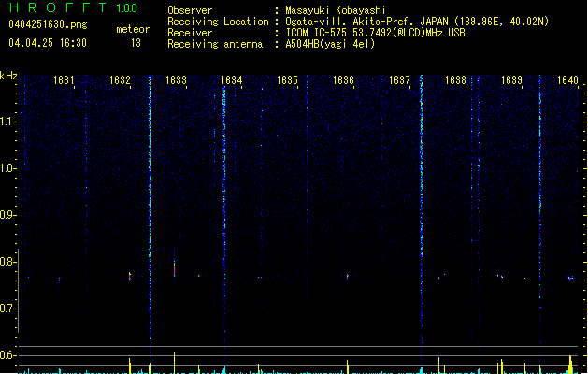Click the Receiving antenna label
Image resolution: width=588 pixels, height=374 pixels.
click(x=215, y=44)
